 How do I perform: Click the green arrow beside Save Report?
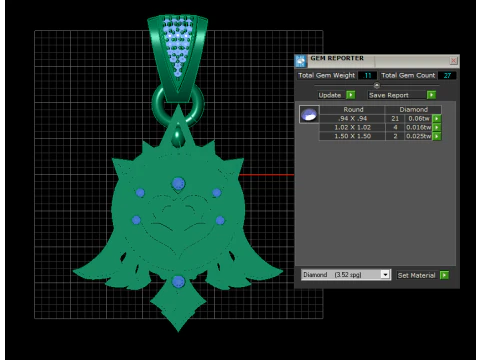431,95
